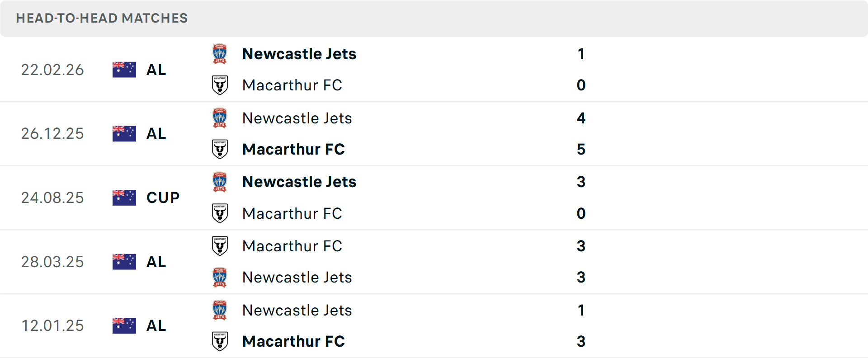Open the Macarthur FC team page from the 26.12.25 row
Viewport: 868px width, 358px height.
pos(293,149)
